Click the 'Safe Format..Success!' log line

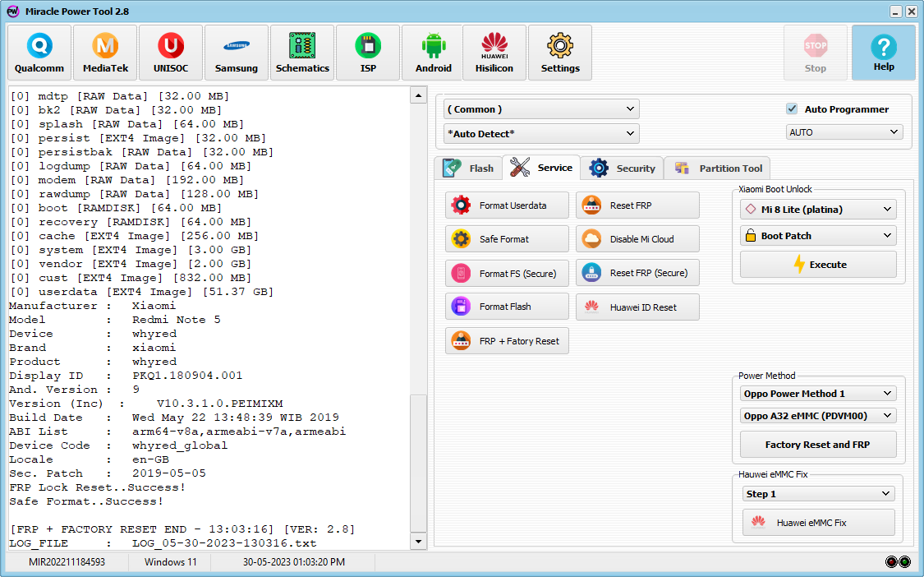[x=86, y=501]
